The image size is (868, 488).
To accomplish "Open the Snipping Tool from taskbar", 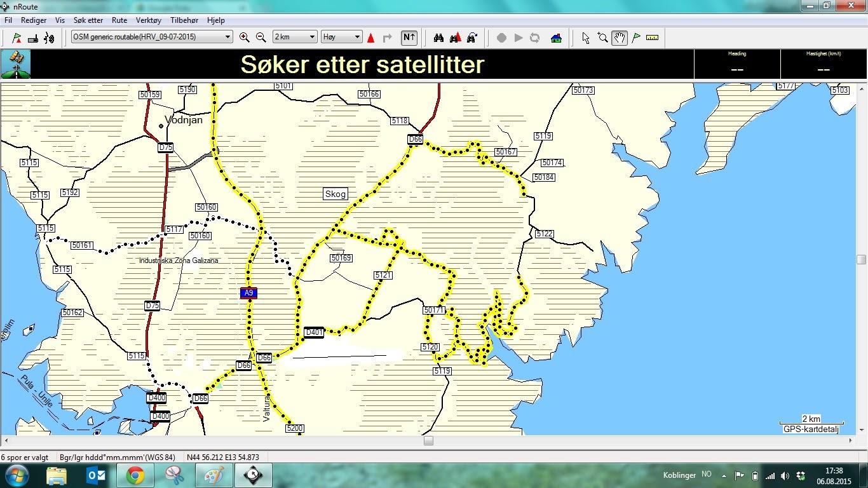I will pos(174,475).
